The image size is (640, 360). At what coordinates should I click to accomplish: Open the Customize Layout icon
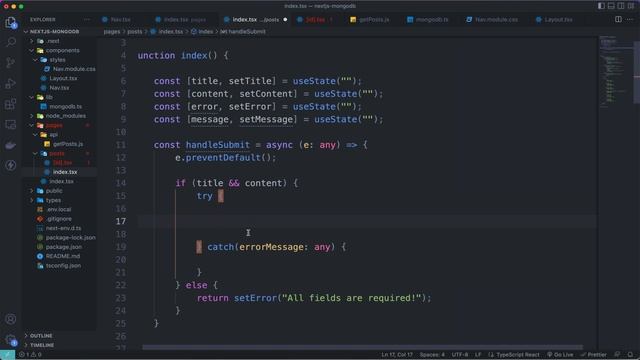631,6
